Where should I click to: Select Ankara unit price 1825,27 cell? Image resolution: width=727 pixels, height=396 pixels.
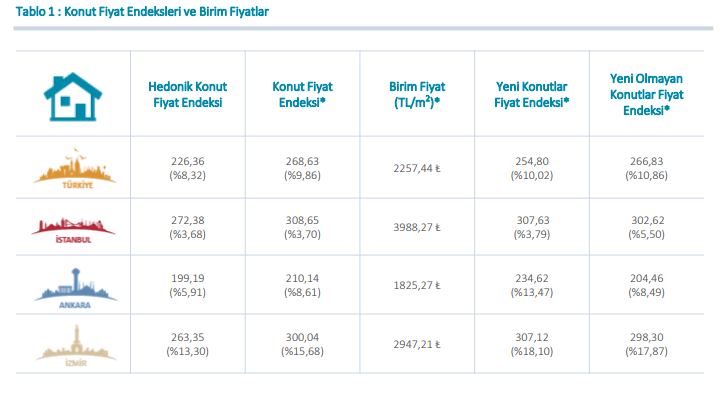[417, 285]
